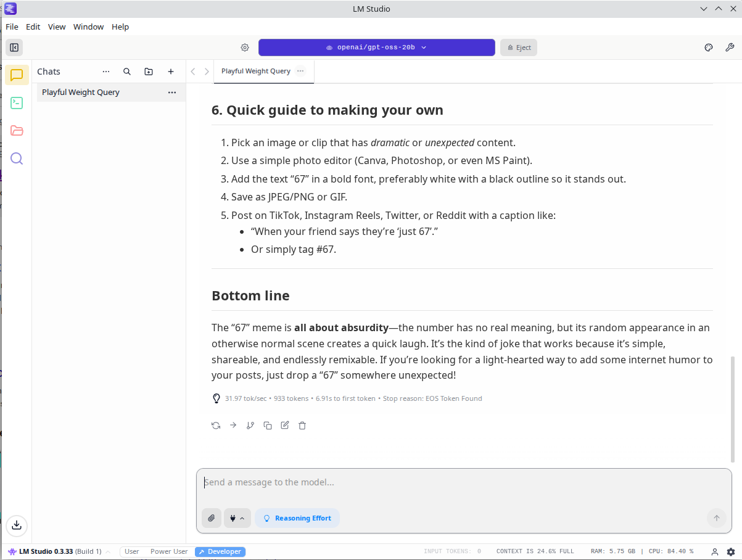
Task: Collapse the sidebar with the panel toggle
Action: coord(14,47)
